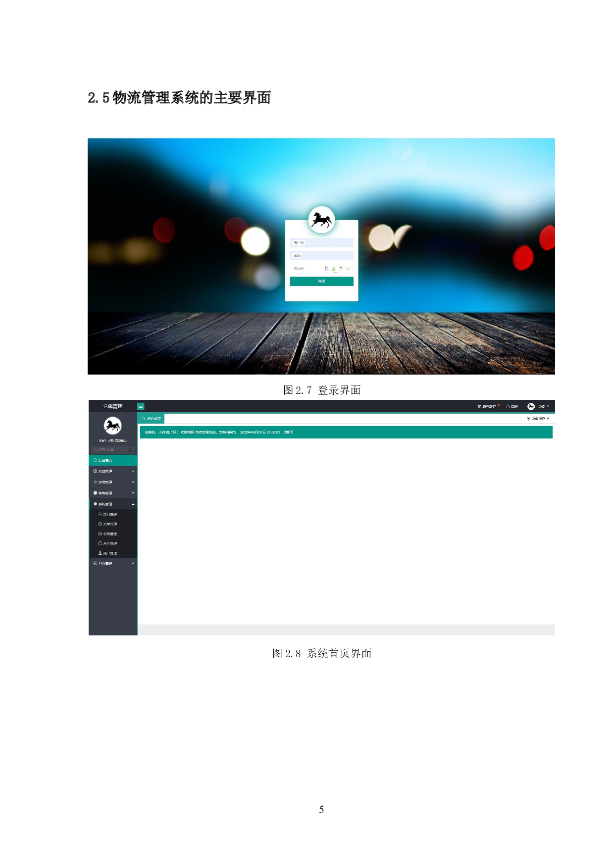Click the hamburger menu collapse icon

(x=141, y=406)
